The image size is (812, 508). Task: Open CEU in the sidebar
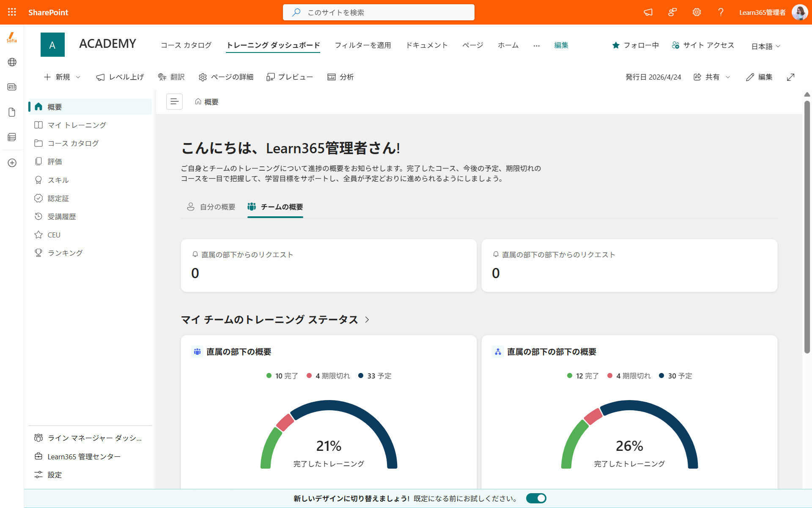pyautogui.click(x=90, y=235)
